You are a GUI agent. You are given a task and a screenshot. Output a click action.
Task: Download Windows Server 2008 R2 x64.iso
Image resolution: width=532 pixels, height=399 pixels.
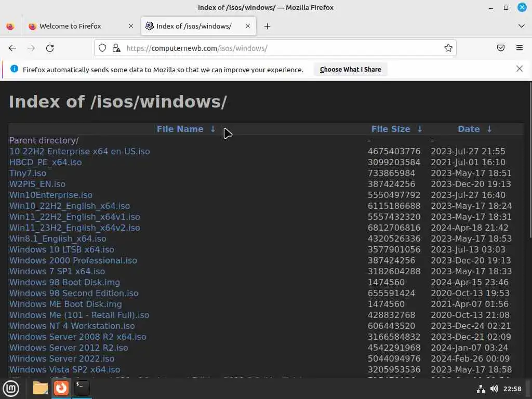pyautogui.click(x=78, y=337)
